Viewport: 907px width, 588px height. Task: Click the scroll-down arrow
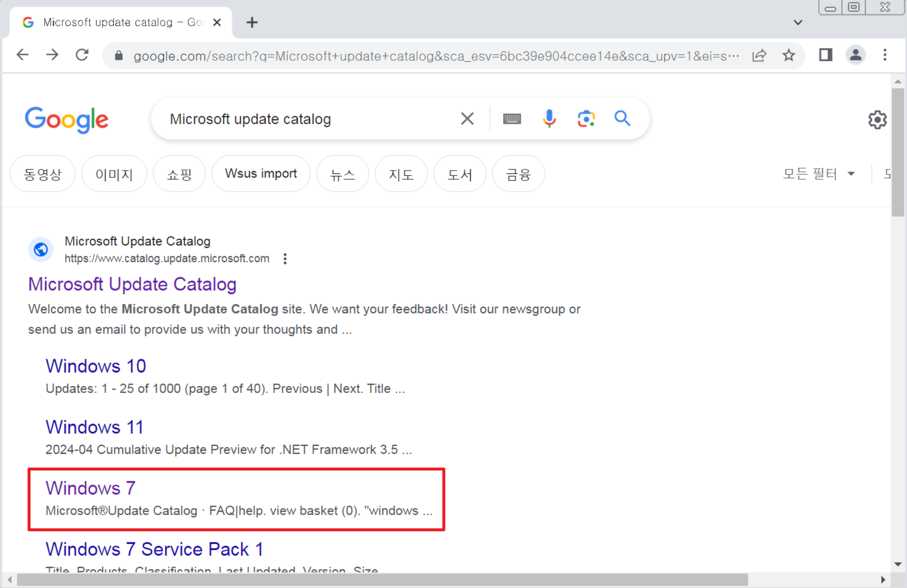pyautogui.click(x=898, y=564)
